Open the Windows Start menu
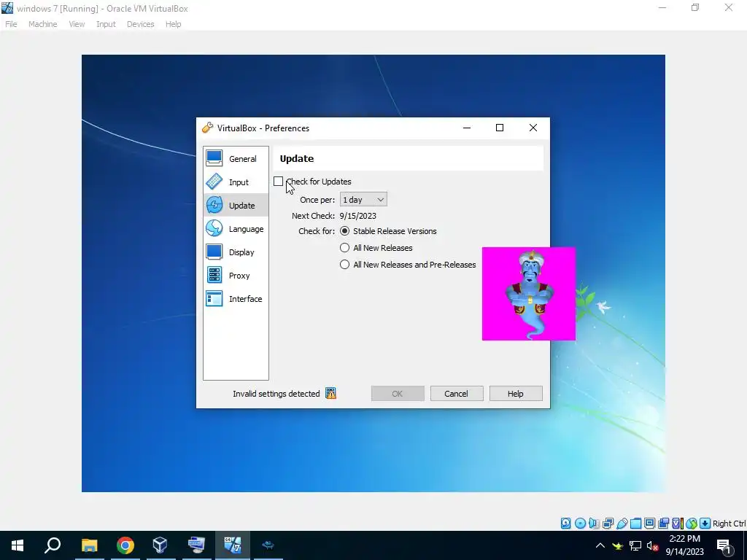The height and width of the screenshot is (560, 747). click(x=18, y=545)
